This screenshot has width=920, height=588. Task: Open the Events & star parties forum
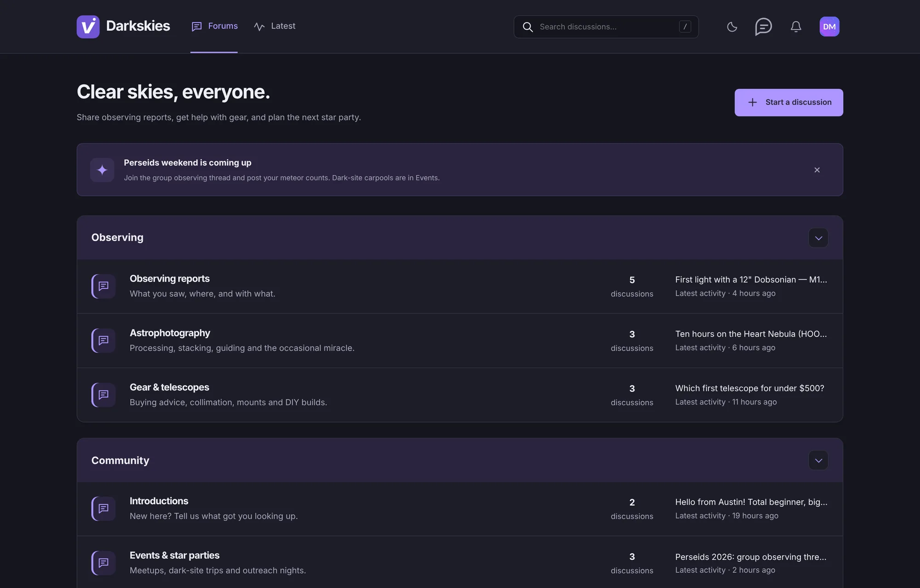click(174, 555)
